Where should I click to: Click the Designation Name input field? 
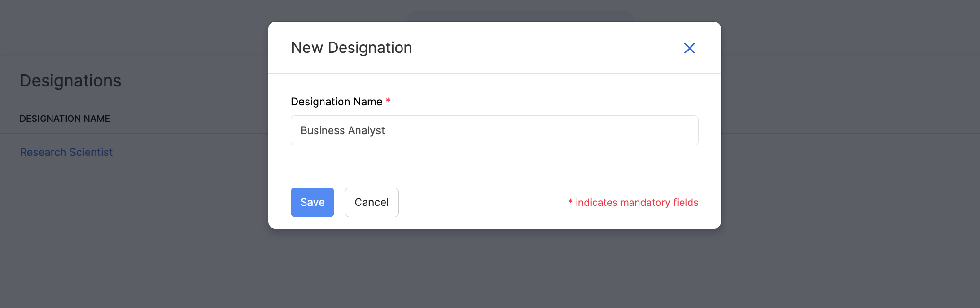click(494, 130)
